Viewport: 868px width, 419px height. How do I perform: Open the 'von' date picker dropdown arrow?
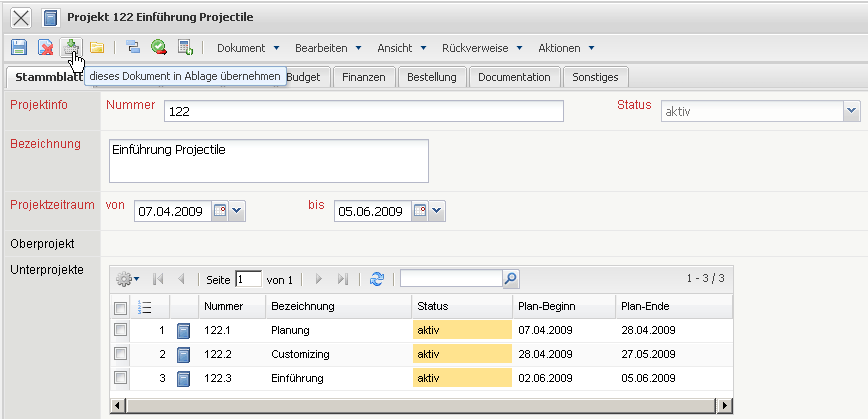[238, 211]
